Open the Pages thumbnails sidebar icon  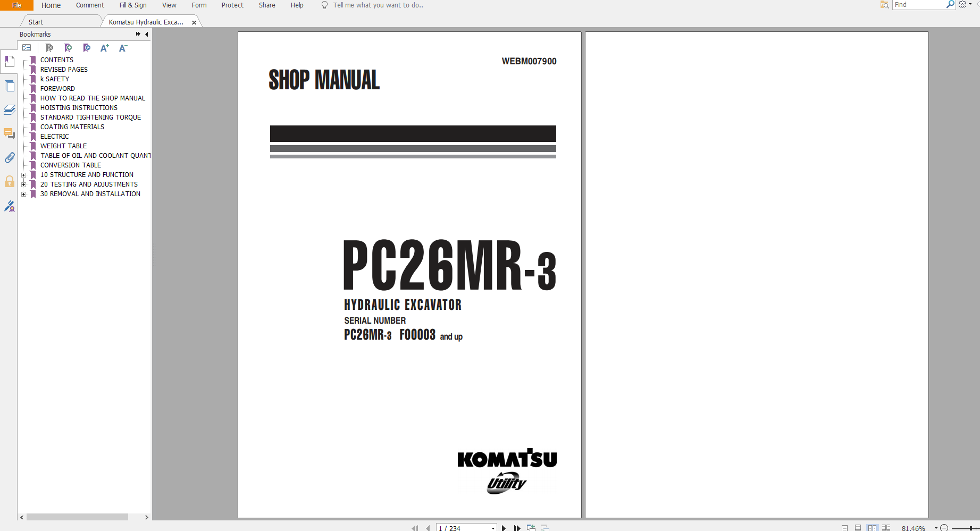pos(10,86)
